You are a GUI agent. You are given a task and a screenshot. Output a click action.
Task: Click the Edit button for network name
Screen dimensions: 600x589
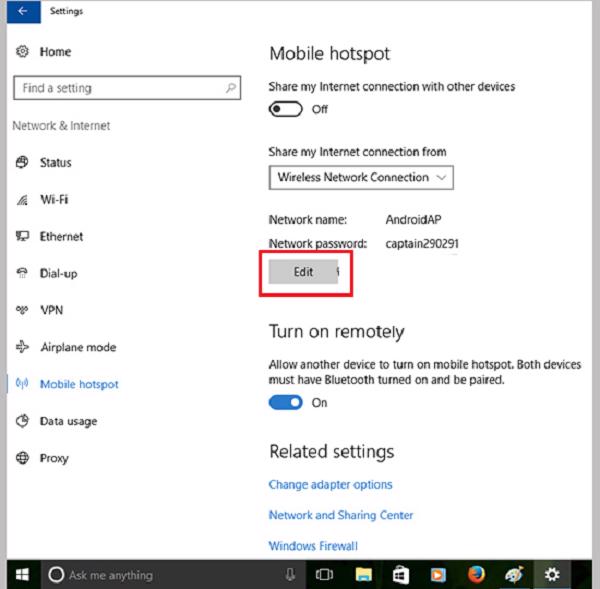point(303,272)
